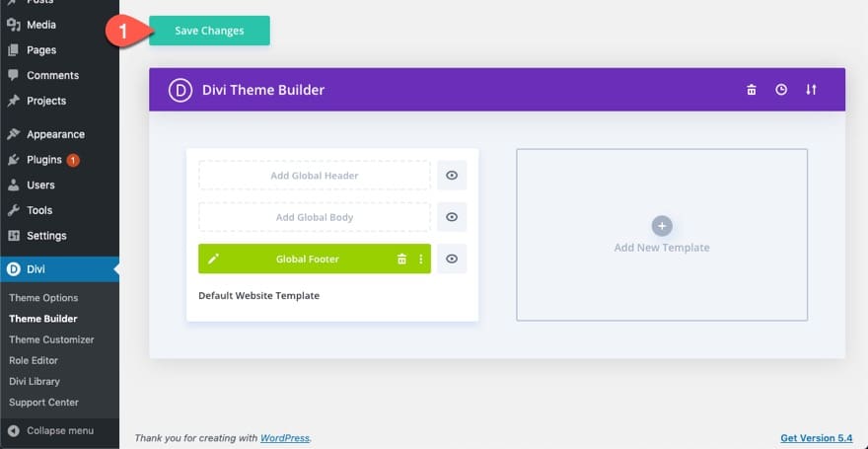Click the Pages icon in sidebar

14,49
